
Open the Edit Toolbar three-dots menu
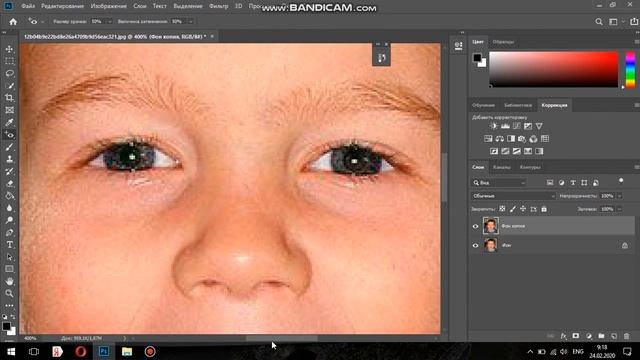pos(9,305)
